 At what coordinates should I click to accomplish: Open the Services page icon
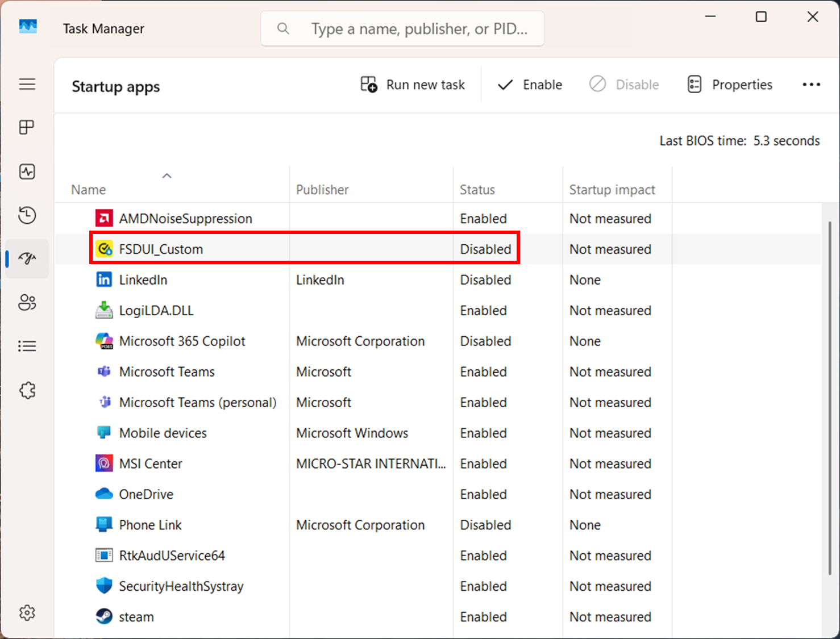point(27,390)
